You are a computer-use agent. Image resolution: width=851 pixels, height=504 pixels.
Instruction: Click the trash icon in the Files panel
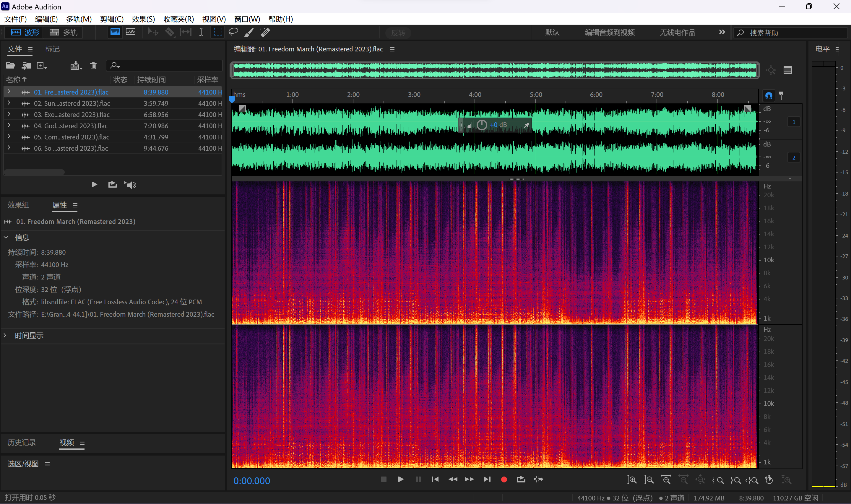(93, 66)
